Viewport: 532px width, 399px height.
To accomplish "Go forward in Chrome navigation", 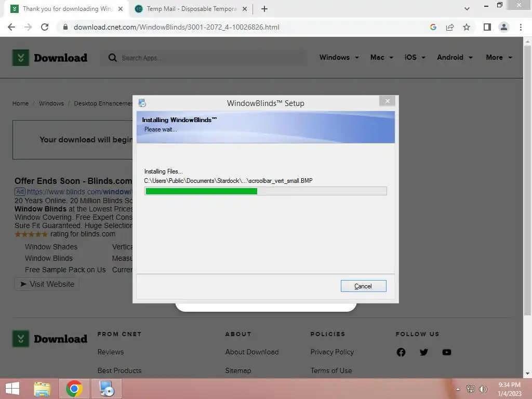I will click(28, 27).
